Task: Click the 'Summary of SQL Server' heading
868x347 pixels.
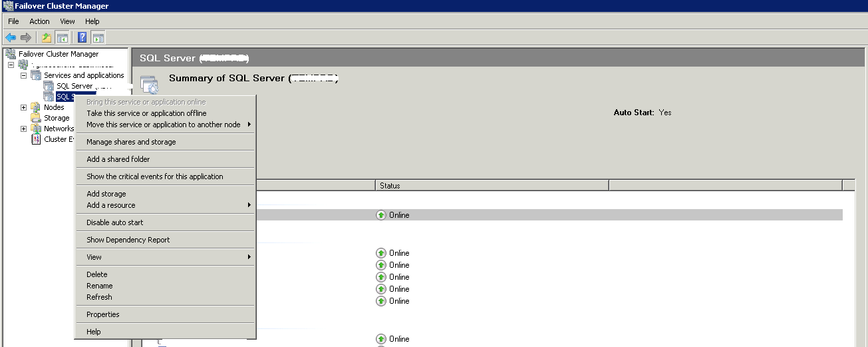Action: point(253,79)
